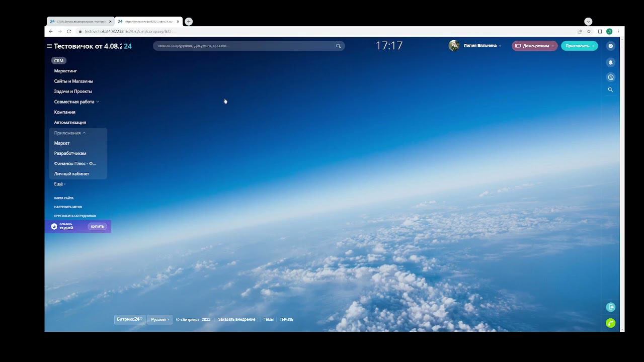
Task: Close the active bitrix24 tab
Action: point(178,22)
